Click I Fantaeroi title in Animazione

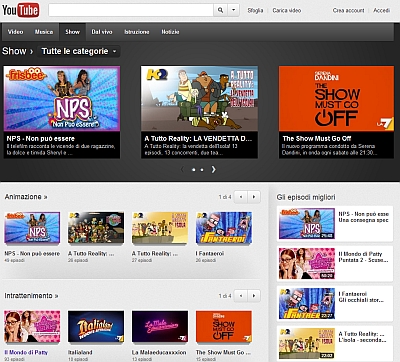[x=210, y=254]
